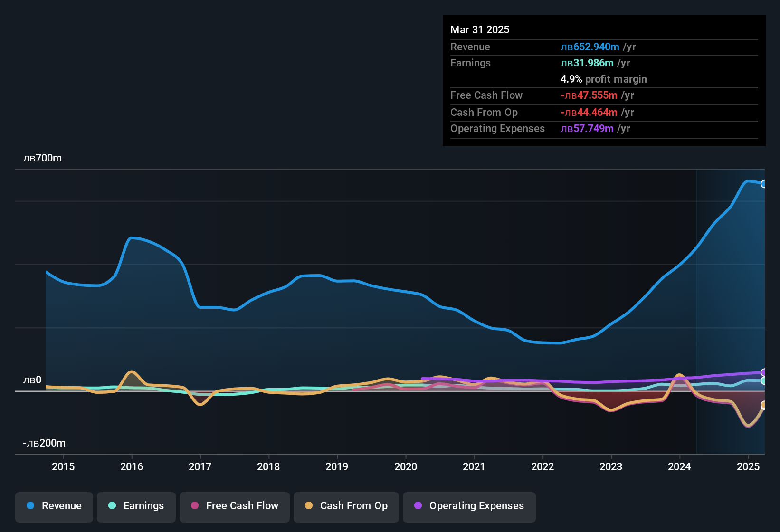This screenshot has height=532, width=780.
Task: Toggle the Revenue series in the legend
Action: pyautogui.click(x=54, y=506)
